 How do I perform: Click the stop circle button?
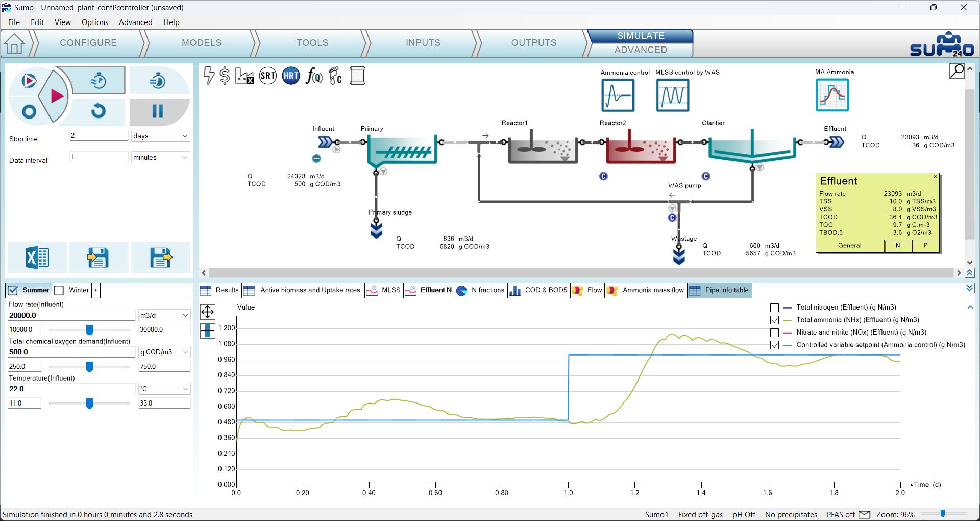29,112
